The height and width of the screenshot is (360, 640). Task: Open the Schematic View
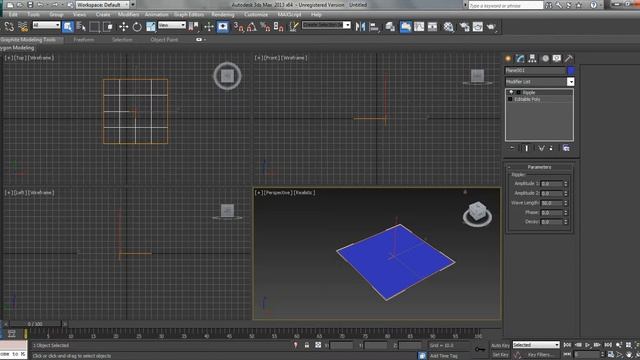click(x=432, y=27)
